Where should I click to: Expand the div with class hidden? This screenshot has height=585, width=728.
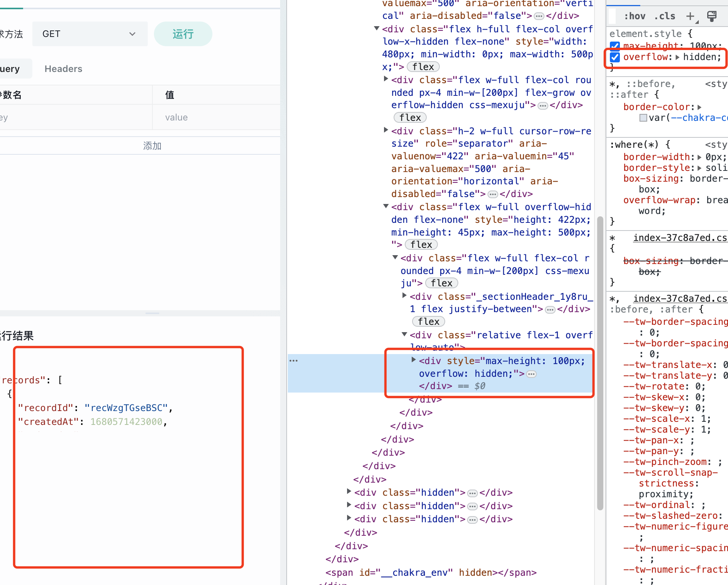click(349, 492)
